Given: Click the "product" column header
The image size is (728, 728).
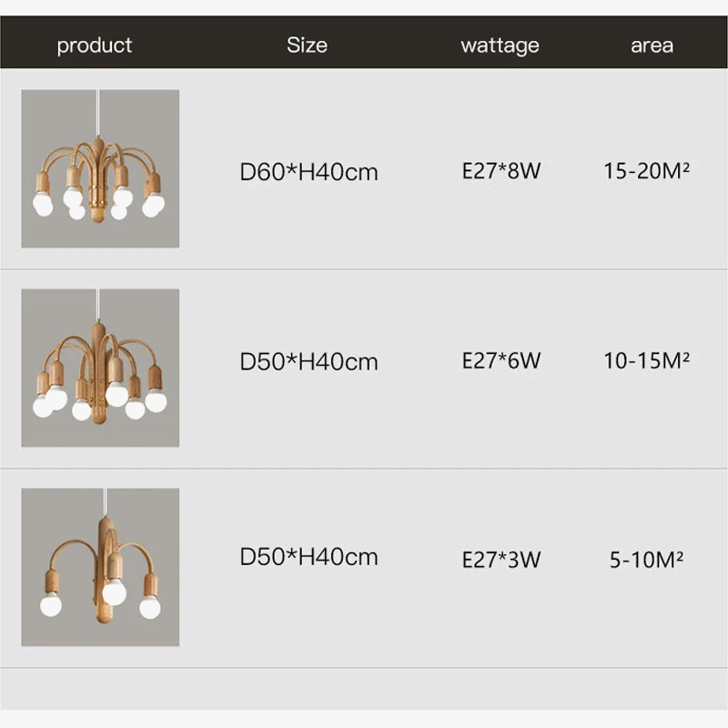Looking at the screenshot, I should [x=95, y=45].
